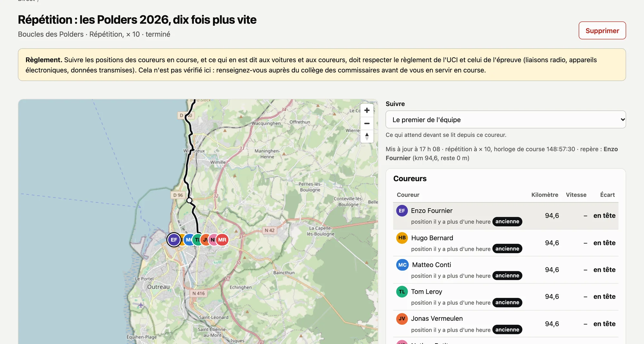
Task: Click the 'ancienne' badge for Hugo Bernard
Action: coord(507,249)
